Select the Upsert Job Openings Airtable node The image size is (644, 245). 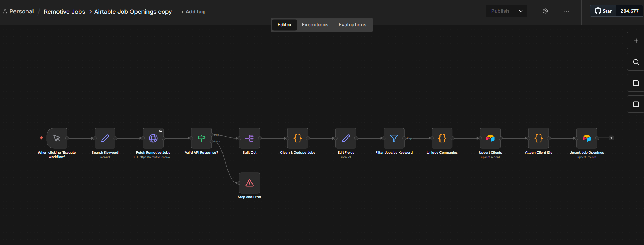tap(587, 138)
